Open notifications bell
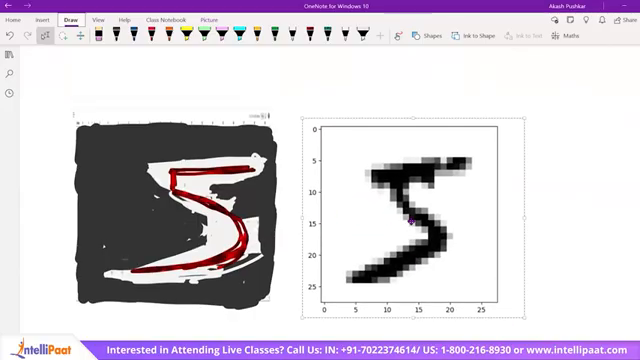Viewport: 640px width, 360px height. coord(602,20)
